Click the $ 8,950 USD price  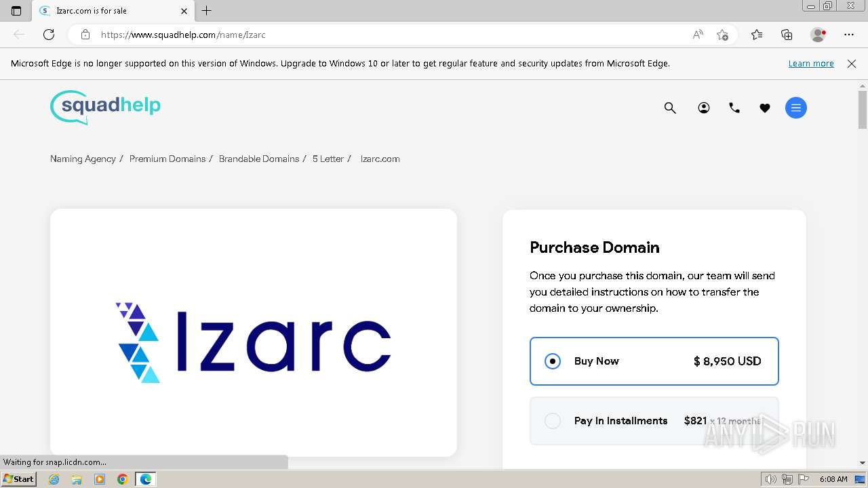pyautogui.click(x=727, y=361)
